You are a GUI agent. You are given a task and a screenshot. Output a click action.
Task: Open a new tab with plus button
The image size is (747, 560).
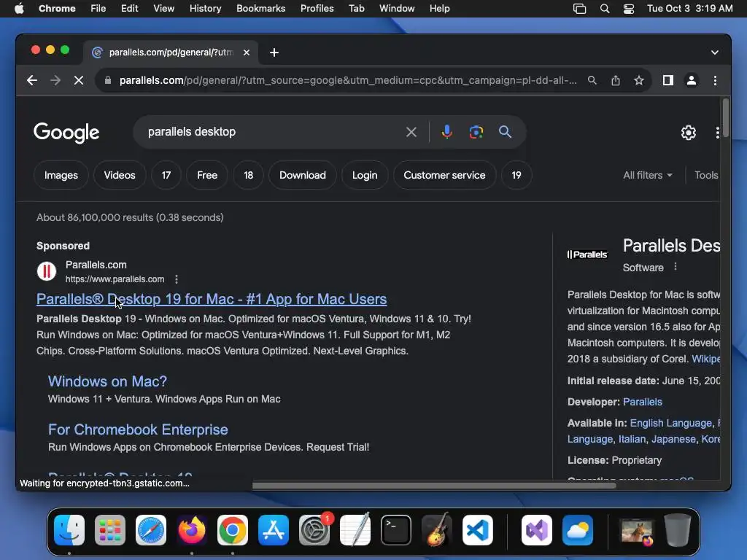click(274, 52)
